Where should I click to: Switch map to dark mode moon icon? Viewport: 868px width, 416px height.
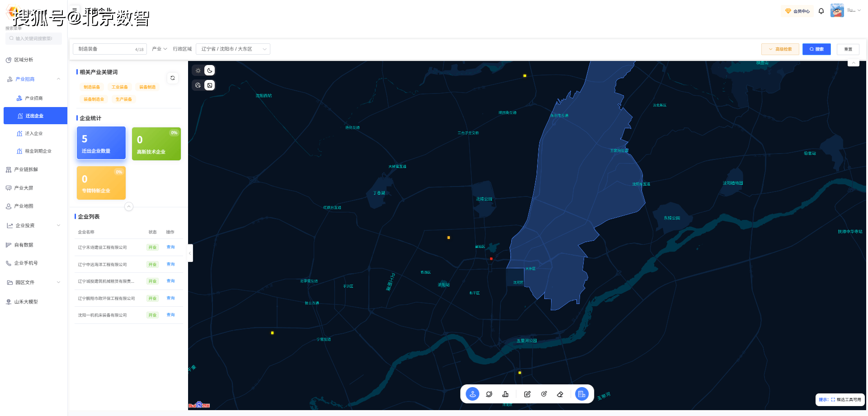click(x=210, y=70)
